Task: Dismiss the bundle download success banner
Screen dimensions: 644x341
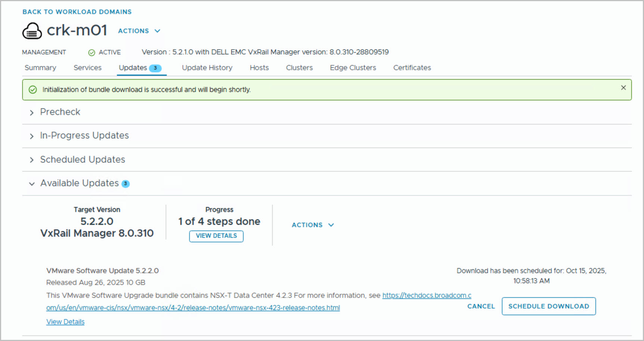Action: 623,88
